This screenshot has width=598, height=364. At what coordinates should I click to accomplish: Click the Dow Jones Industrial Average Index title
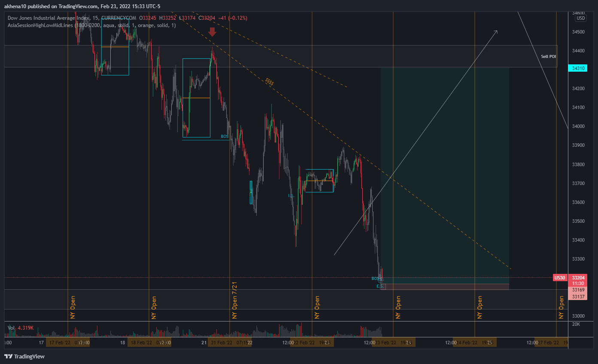click(49, 18)
